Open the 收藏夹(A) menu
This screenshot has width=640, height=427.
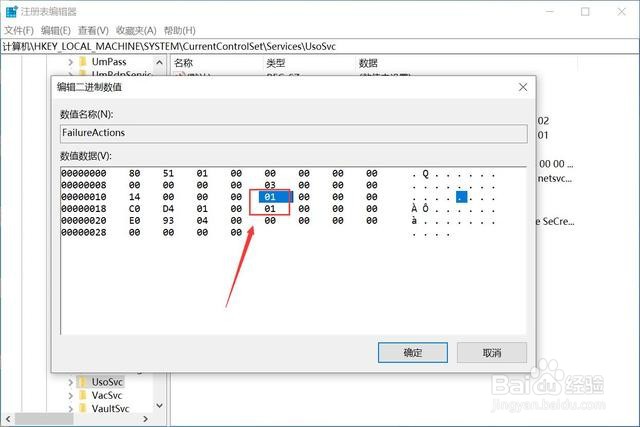(136, 31)
